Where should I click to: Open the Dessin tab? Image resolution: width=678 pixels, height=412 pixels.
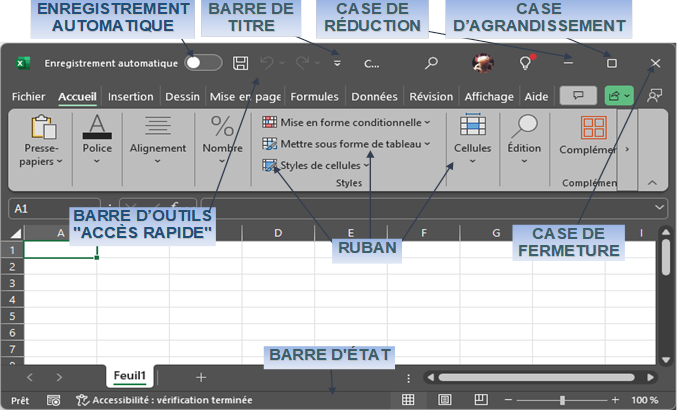click(182, 96)
